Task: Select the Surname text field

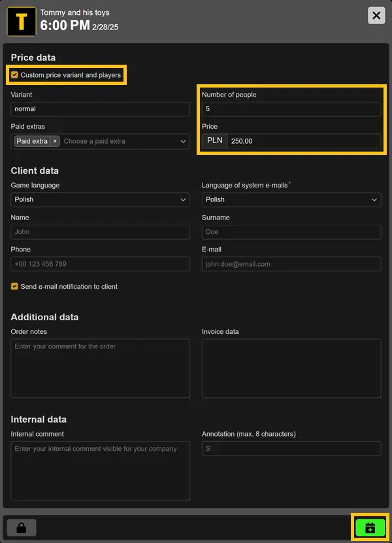Action: (291, 232)
